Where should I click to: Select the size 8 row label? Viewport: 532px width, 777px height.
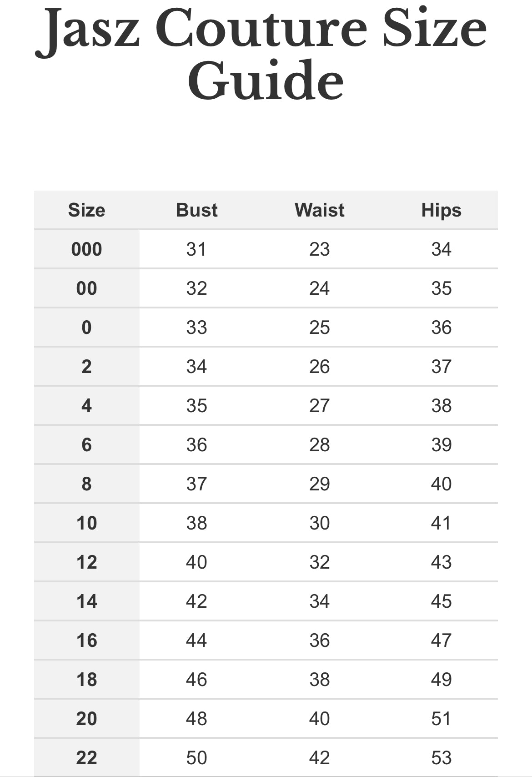point(86,484)
